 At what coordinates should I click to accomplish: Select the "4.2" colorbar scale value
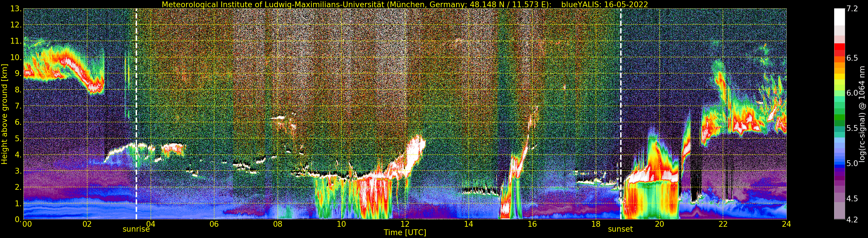(852, 220)
